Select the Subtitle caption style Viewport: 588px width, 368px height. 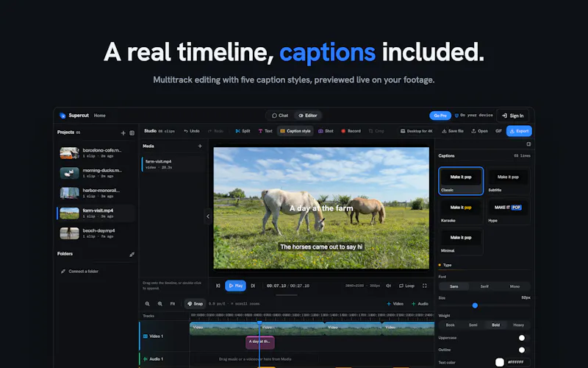[x=508, y=181]
